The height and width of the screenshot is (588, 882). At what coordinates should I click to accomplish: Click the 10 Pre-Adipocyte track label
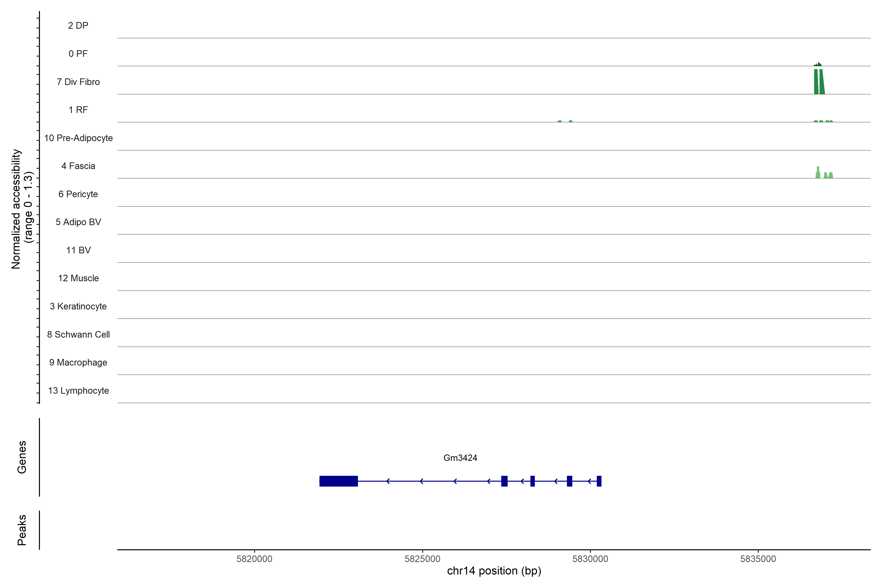(78, 138)
